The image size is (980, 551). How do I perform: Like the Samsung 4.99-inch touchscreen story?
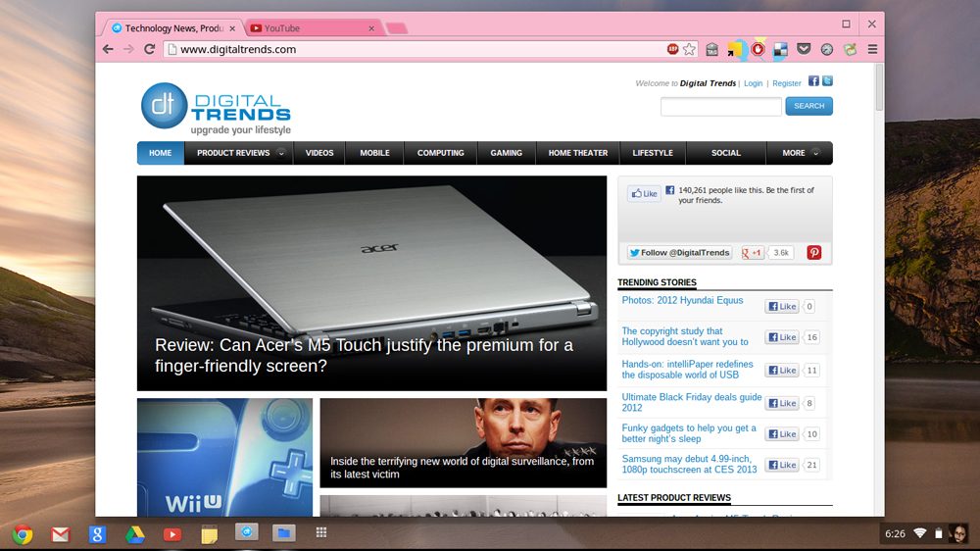click(x=782, y=465)
